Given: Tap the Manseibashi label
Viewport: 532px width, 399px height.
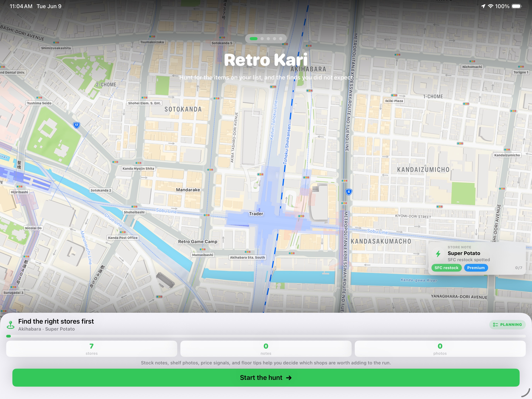Looking at the screenshot, I should [x=203, y=255].
